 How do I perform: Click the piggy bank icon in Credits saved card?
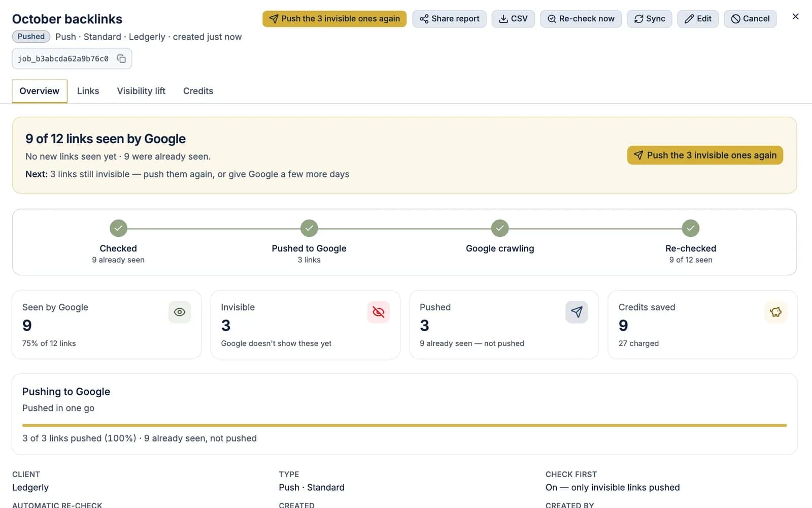tap(775, 312)
